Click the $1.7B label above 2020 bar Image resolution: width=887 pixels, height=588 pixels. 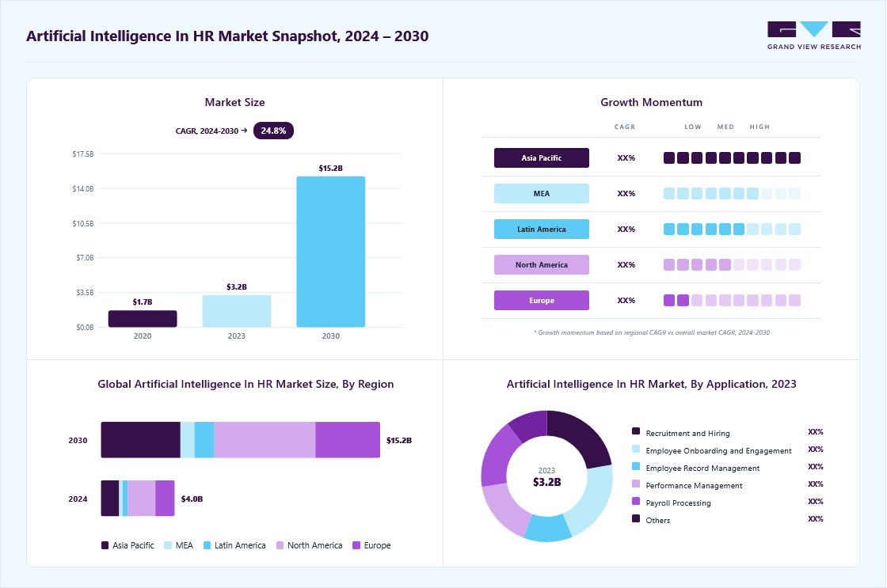tap(143, 302)
